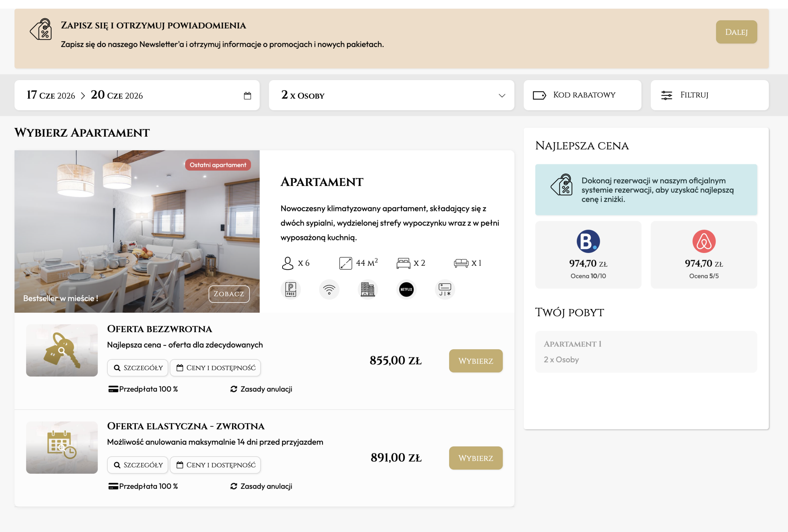This screenshot has height=532, width=788.
Task: Click the Airbnb logo icon
Action: coord(704,241)
